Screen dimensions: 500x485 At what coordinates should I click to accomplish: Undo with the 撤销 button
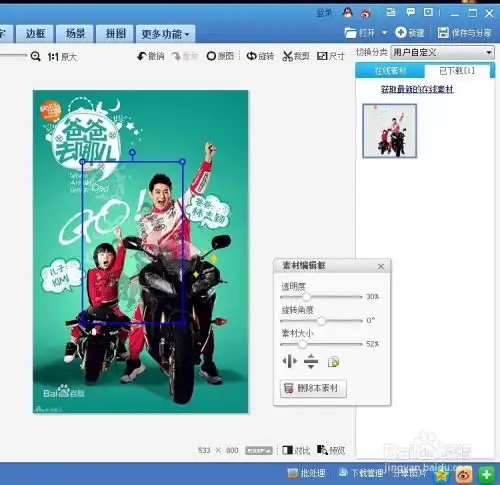[151, 56]
